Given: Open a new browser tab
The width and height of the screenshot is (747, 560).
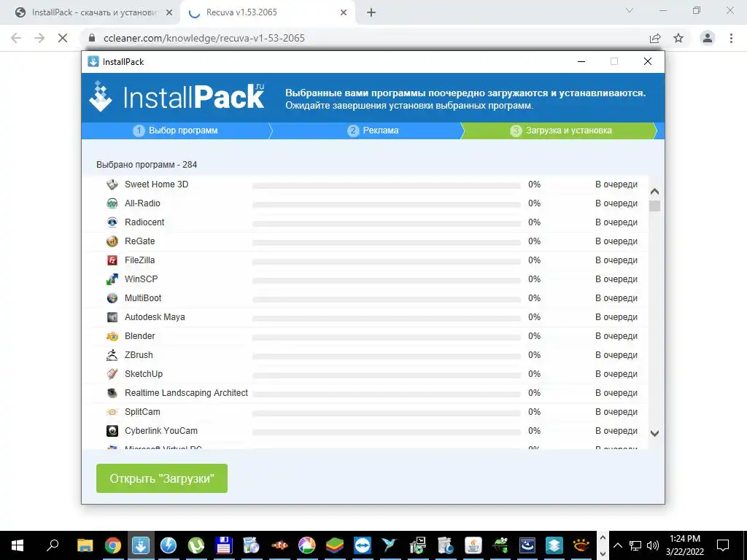Looking at the screenshot, I should coord(371,13).
